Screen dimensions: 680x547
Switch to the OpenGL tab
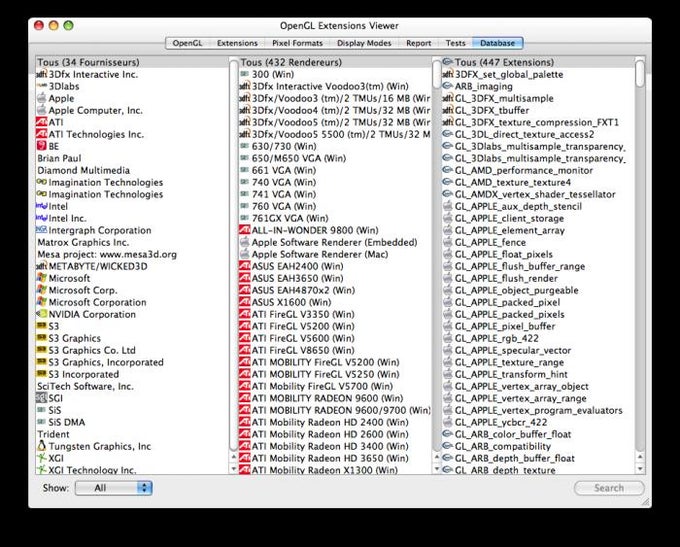pos(187,43)
